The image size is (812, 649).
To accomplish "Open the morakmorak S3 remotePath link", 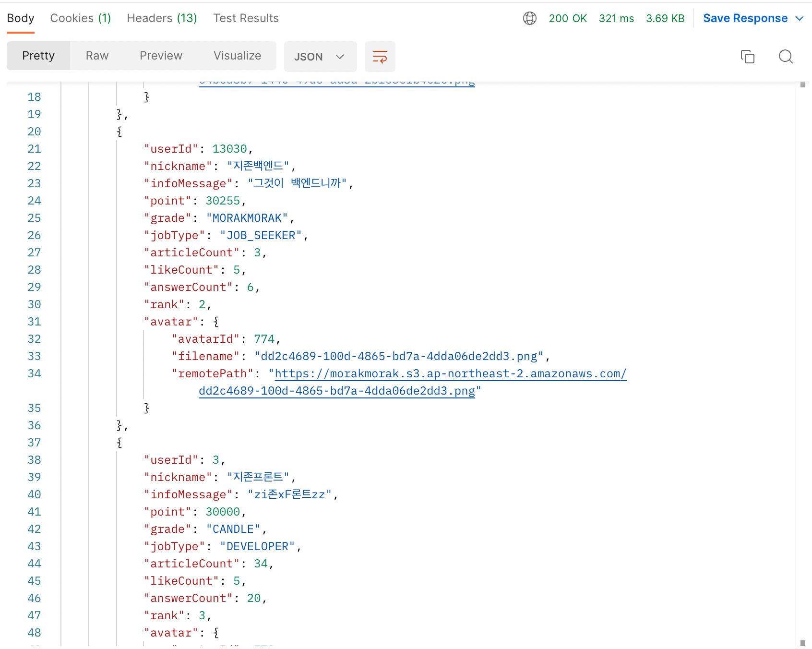I will click(451, 373).
